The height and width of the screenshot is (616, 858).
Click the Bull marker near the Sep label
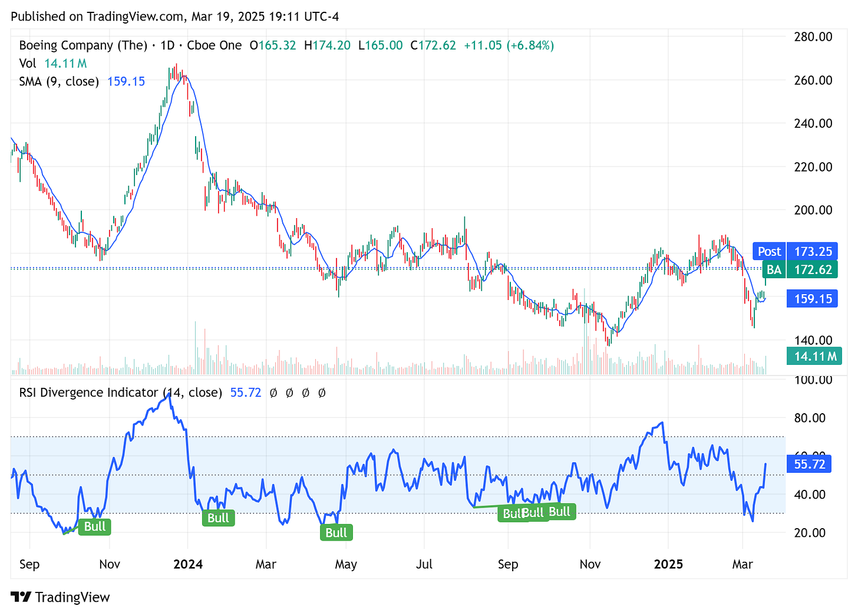point(511,513)
